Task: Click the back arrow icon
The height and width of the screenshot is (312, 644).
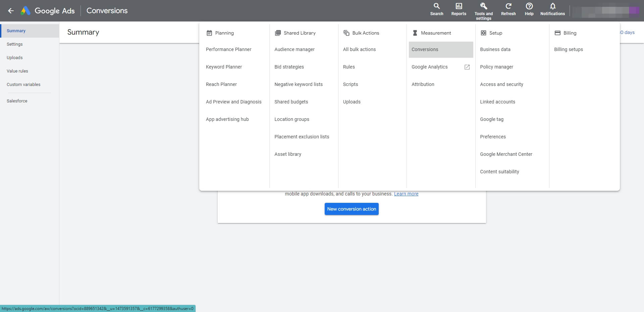Action: [11, 11]
